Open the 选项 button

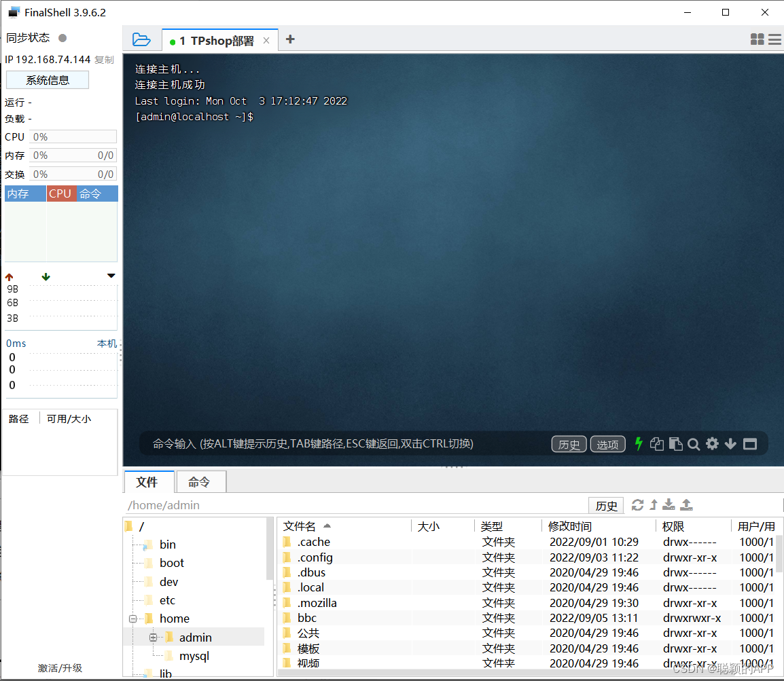(607, 443)
